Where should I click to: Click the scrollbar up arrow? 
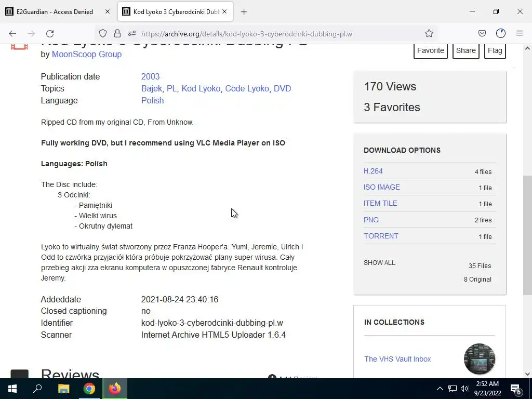(527, 48)
